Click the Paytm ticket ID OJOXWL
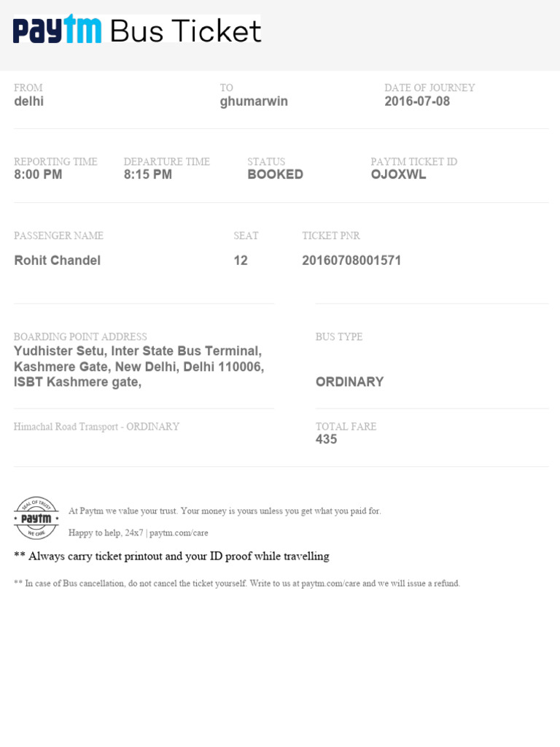 [398, 174]
